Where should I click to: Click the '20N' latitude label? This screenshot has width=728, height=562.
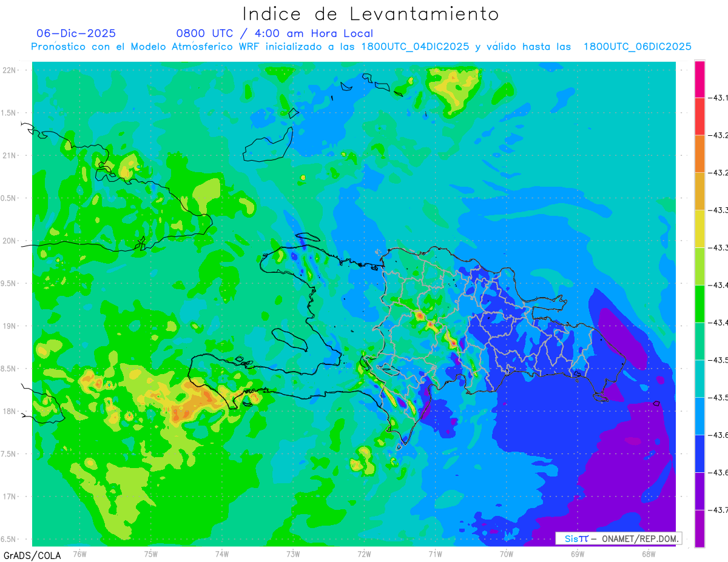tap(10, 241)
